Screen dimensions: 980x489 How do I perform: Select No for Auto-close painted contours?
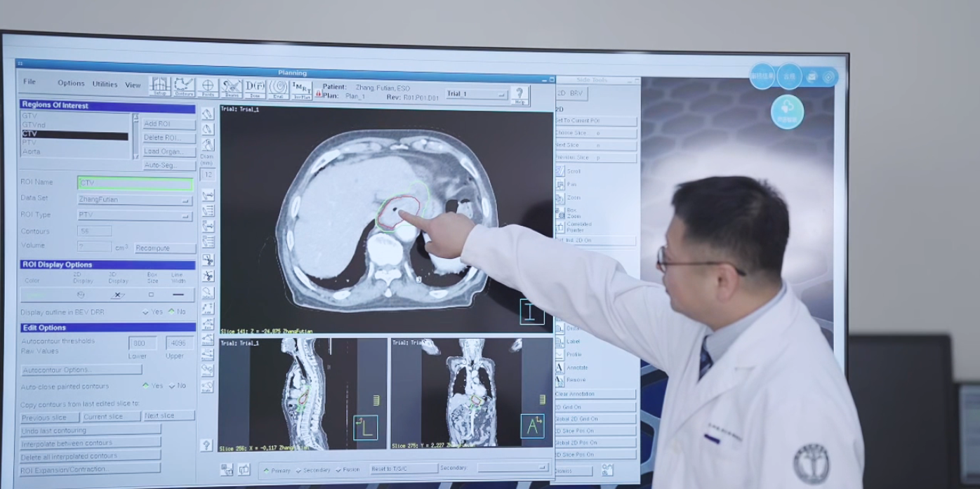click(x=172, y=386)
